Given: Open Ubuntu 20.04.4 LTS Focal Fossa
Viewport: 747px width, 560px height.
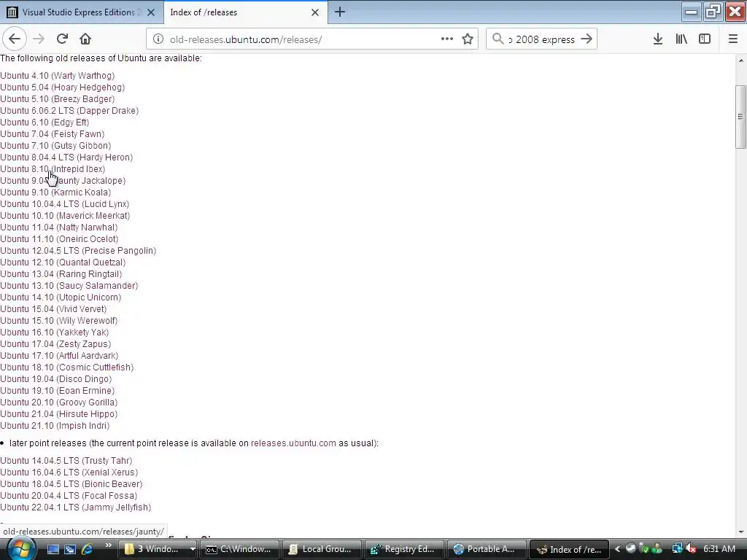Looking at the screenshot, I should coord(69,496).
